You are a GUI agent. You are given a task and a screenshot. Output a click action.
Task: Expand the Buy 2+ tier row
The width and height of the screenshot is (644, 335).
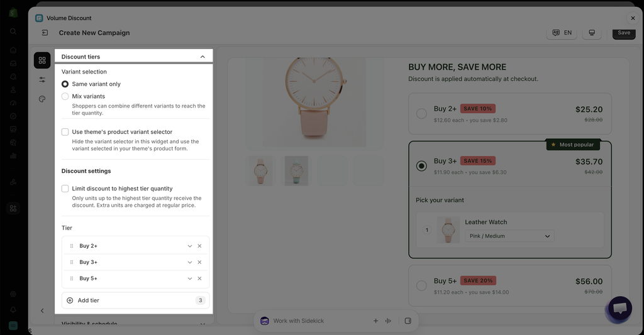coord(190,246)
